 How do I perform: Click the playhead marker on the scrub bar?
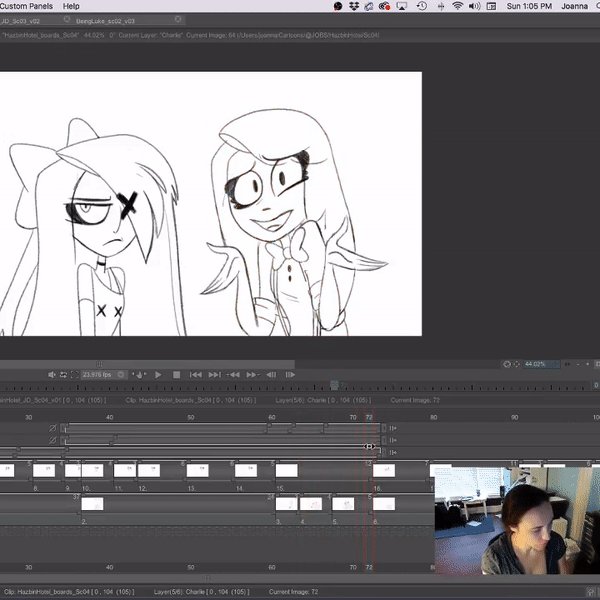tap(334, 385)
